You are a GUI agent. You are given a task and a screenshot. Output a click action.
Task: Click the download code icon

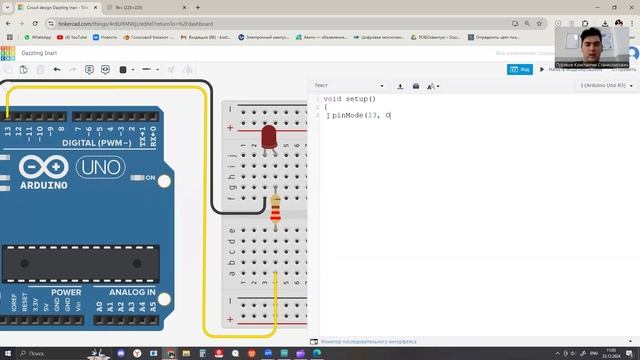(400, 86)
